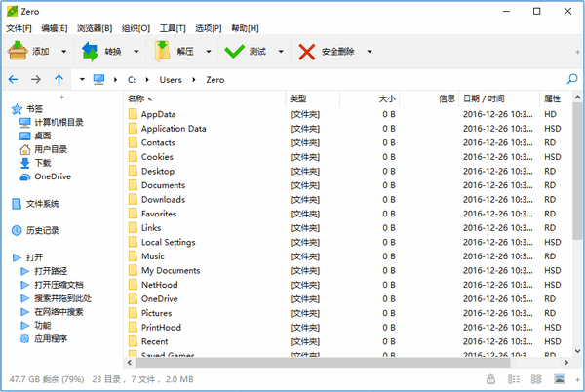Screen dimensions: 585x392
Task: Expand the address bar history dropdown
Action: [83, 79]
